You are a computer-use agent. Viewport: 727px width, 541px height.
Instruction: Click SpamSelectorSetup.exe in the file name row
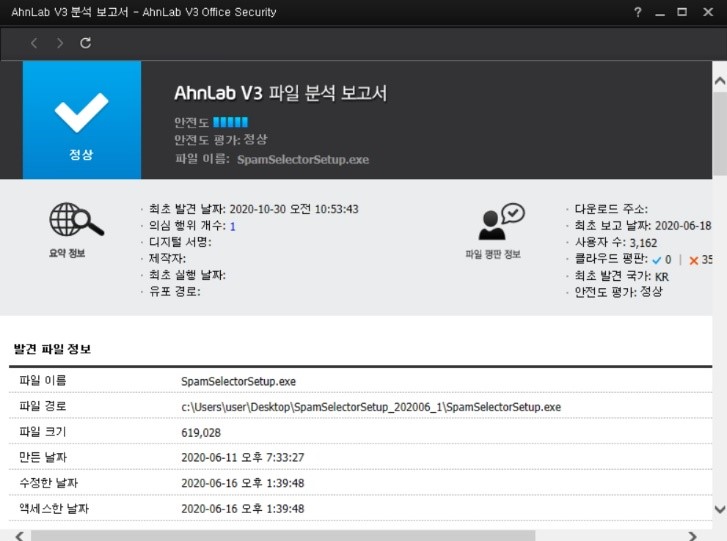coord(238,381)
